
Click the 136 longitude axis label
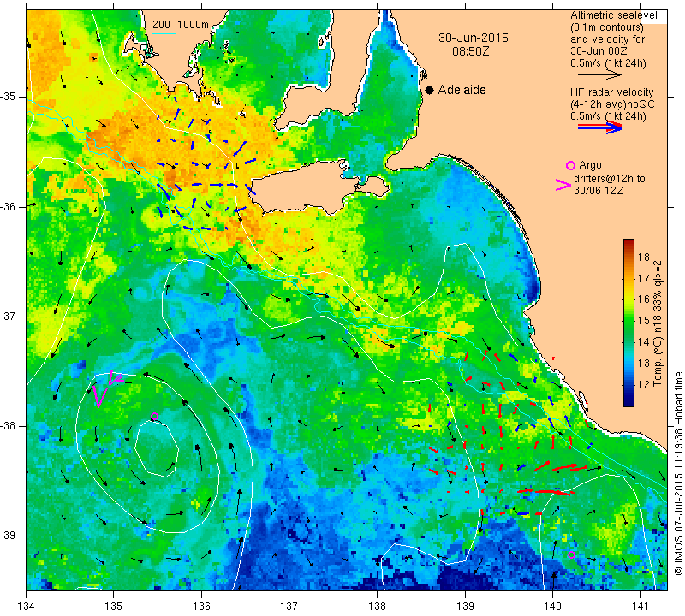[201, 607]
